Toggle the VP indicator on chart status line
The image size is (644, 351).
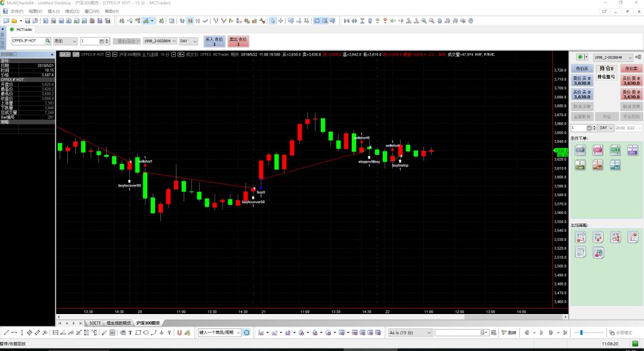tap(76, 54)
